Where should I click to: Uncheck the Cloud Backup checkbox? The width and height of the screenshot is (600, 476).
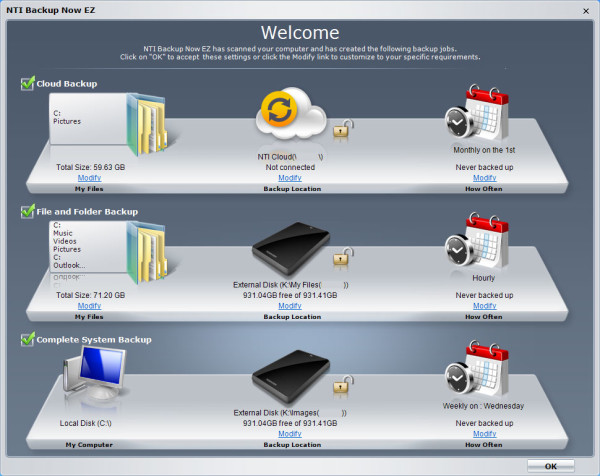coord(28,83)
